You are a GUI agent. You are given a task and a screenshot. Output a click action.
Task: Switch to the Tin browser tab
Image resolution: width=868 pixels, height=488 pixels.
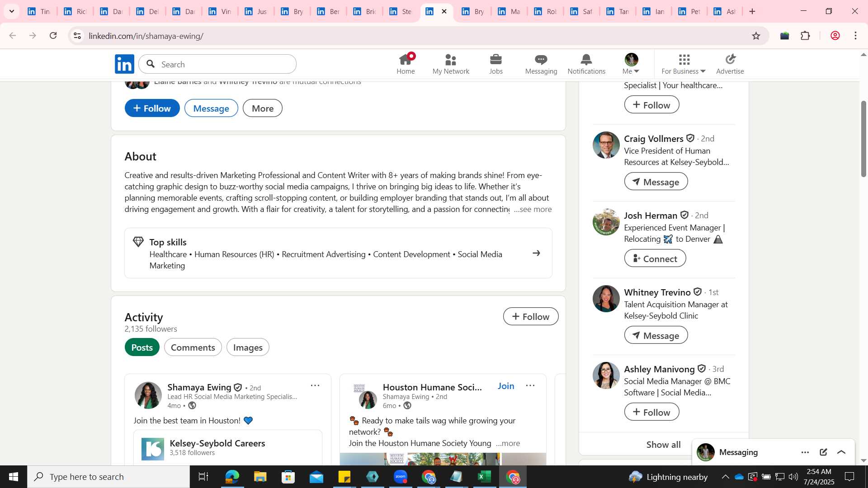pyautogui.click(x=39, y=11)
